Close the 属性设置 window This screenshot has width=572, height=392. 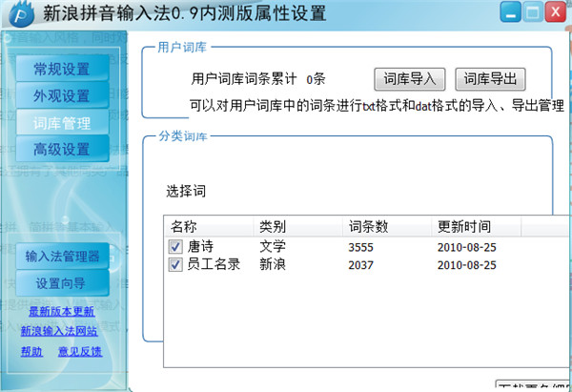pyautogui.click(x=556, y=14)
